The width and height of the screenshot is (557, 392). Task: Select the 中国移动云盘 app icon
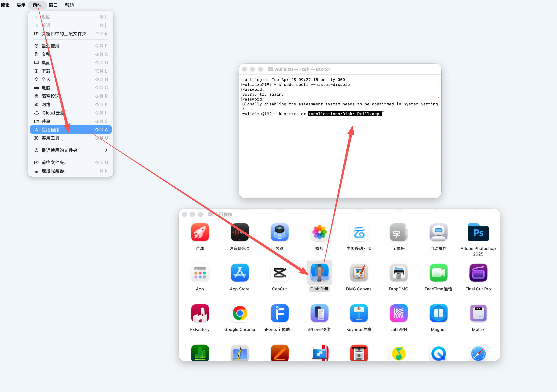(x=359, y=232)
